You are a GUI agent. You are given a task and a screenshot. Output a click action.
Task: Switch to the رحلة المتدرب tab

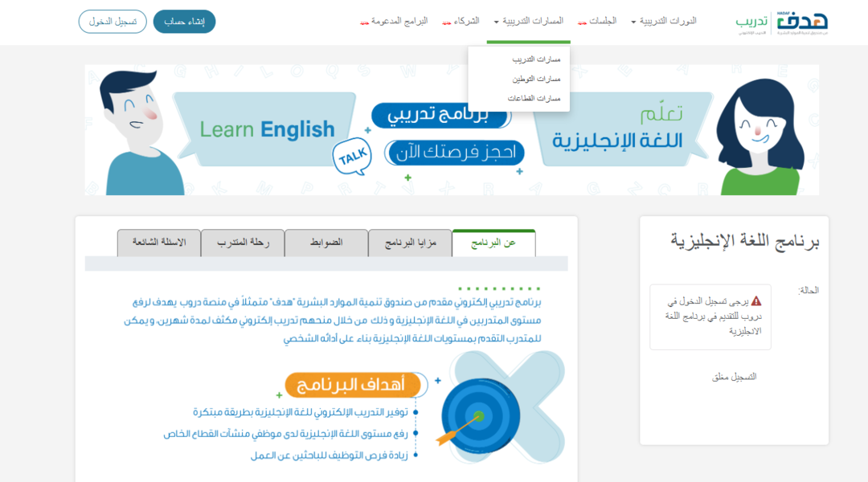pyautogui.click(x=243, y=243)
